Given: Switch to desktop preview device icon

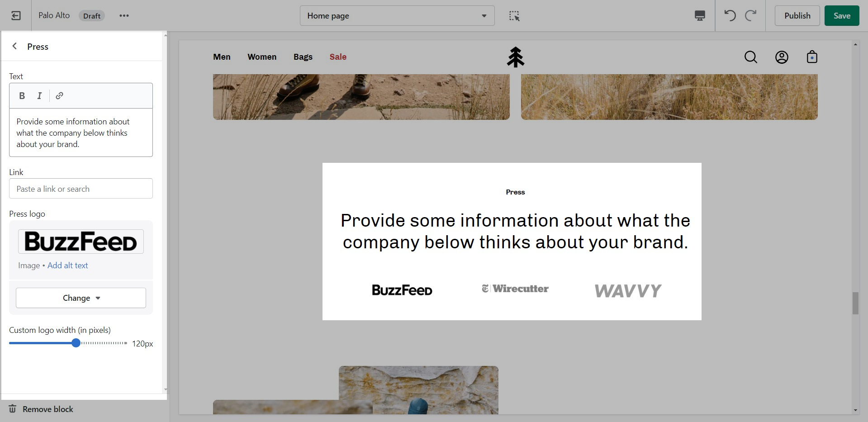Looking at the screenshot, I should [700, 16].
